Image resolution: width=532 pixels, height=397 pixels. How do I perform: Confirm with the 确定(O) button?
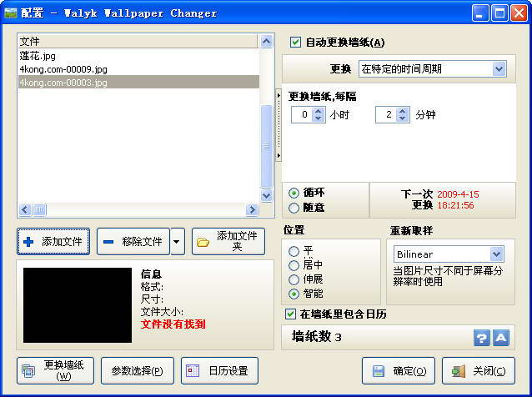399,370
